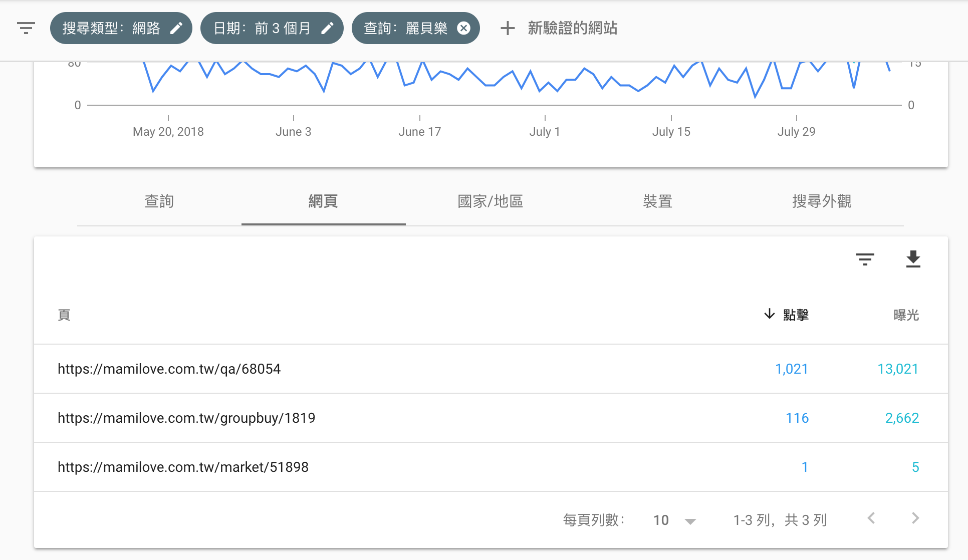Click the plus icon to add a filter

508,28
